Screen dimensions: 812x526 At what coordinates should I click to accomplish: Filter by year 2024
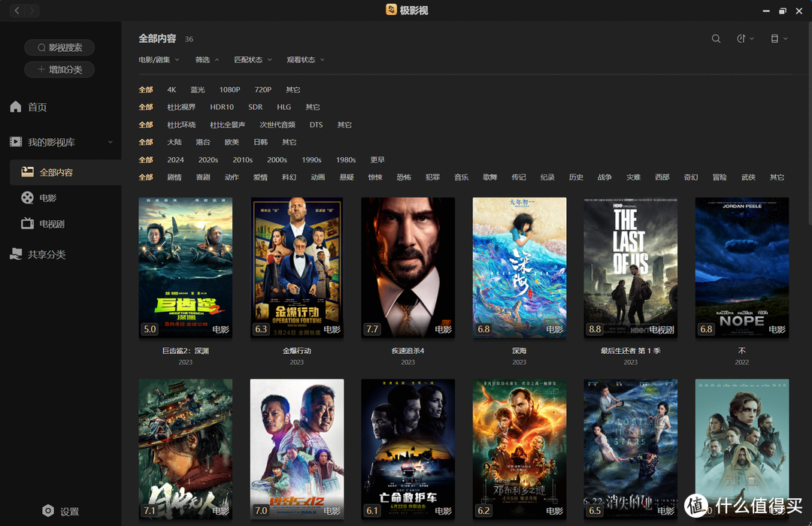(175, 159)
